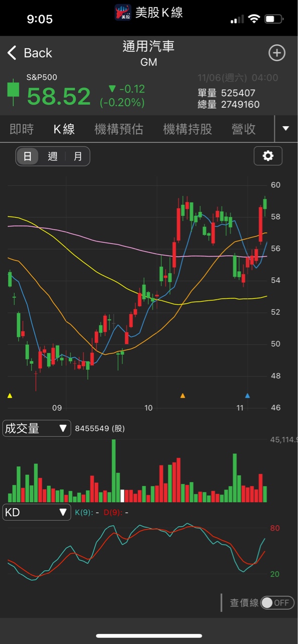Select the weekly 週 period

(53, 156)
